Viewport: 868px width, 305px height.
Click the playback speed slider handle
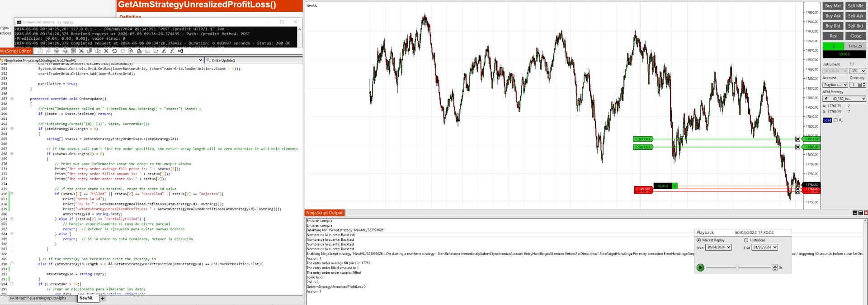coord(737,267)
